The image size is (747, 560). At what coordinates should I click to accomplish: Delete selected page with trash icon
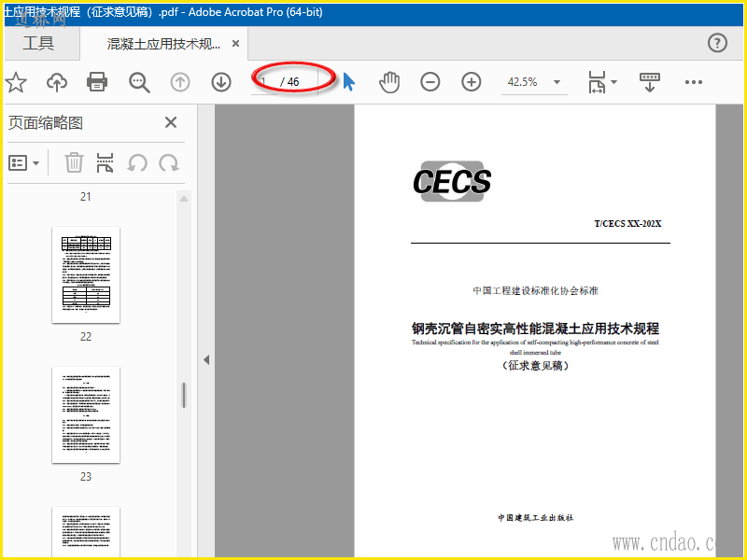click(74, 162)
